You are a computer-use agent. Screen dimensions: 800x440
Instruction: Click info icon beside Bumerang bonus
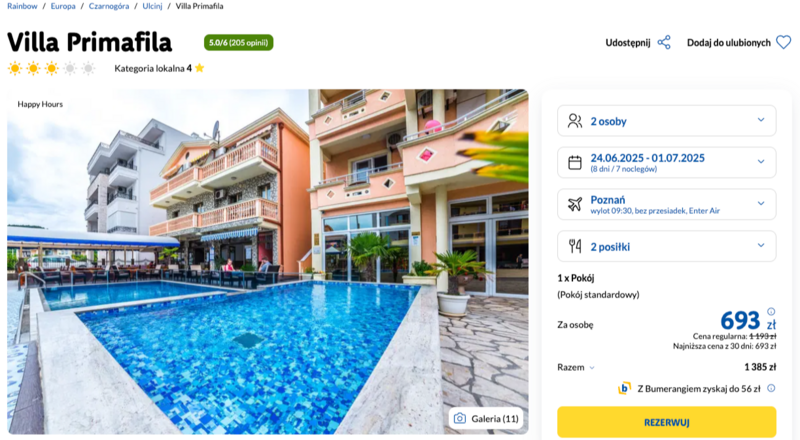(x=771, y=388)
